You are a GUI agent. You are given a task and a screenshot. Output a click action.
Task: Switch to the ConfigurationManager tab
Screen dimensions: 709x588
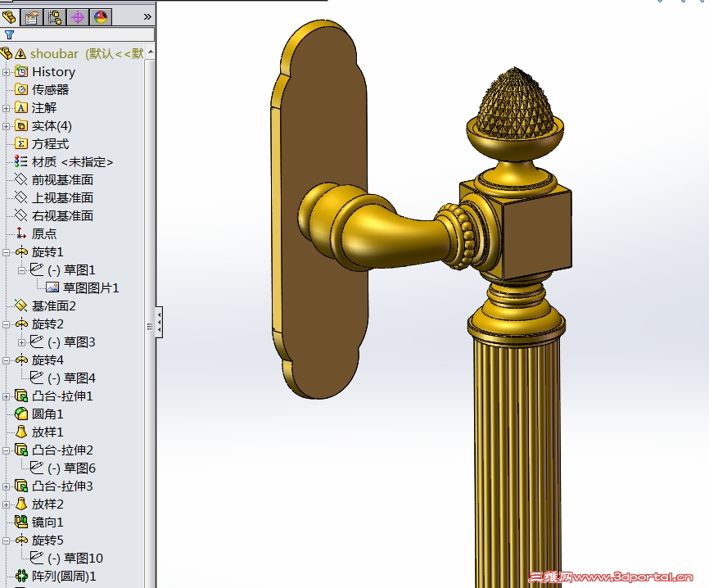tap(55, 17)
